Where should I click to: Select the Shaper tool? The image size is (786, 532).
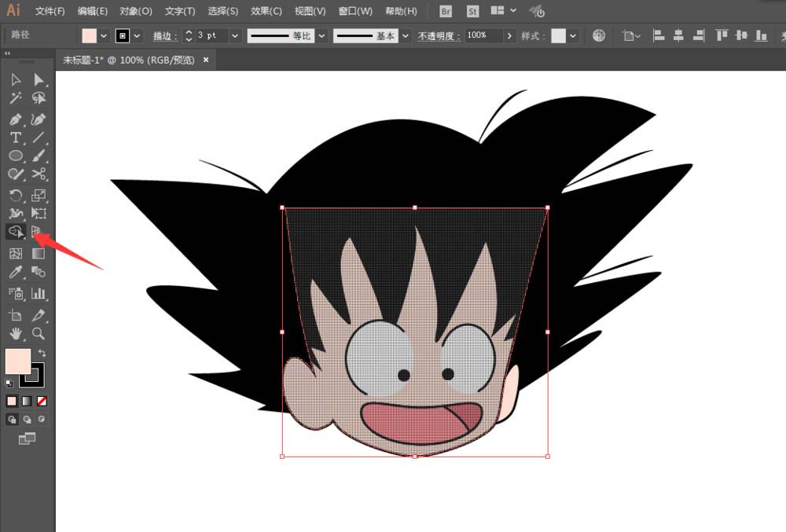[16, 174]
